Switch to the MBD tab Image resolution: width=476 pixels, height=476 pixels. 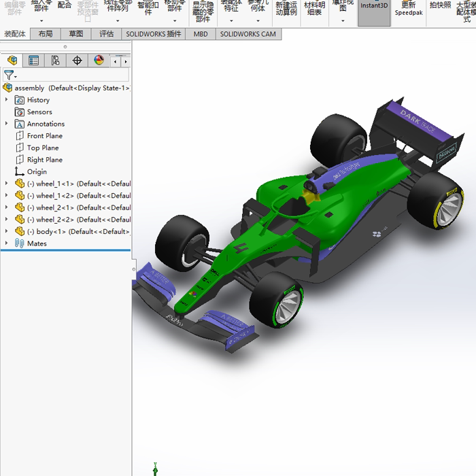(201, 34)
